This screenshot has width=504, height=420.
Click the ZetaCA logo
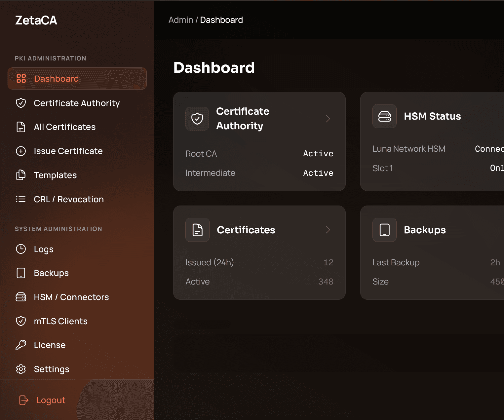36,20
